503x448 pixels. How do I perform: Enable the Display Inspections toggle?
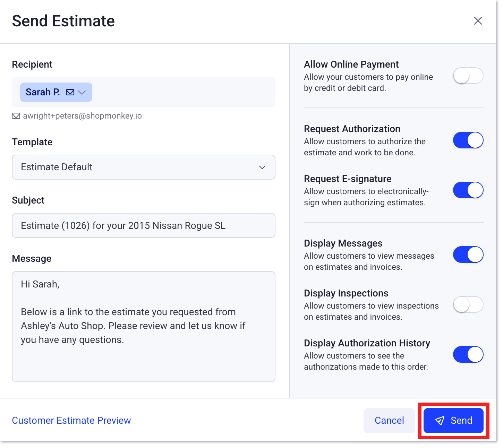pyautogui.click(x=468, y=304)
